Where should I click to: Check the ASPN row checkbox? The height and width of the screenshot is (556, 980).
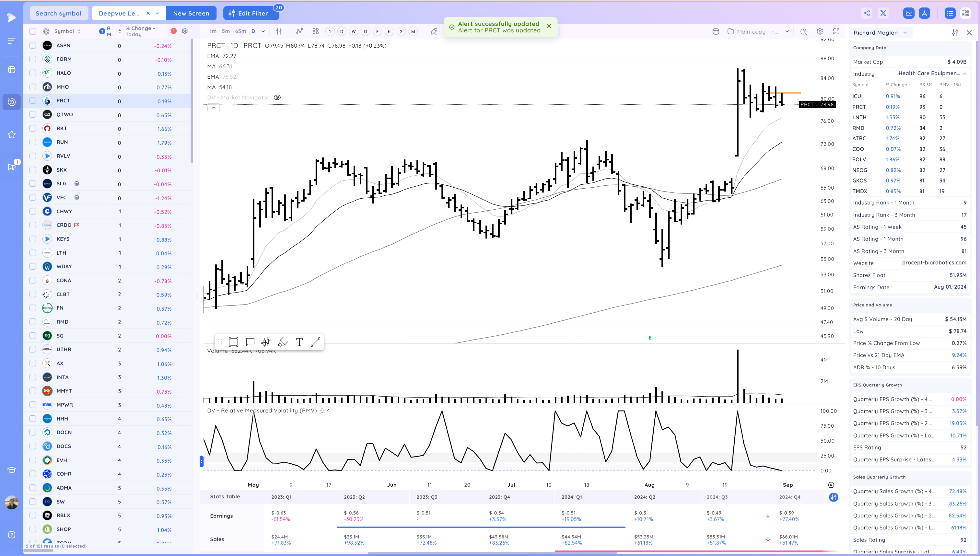tap(33, 46)
